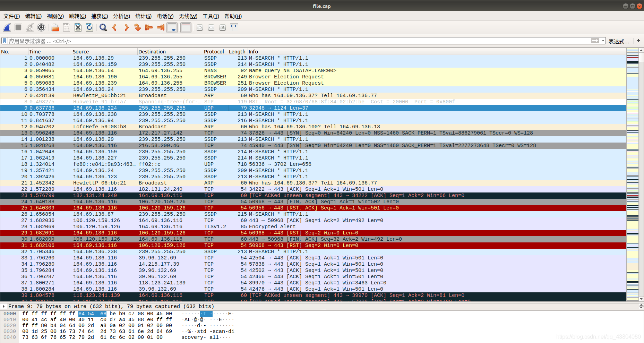Open the 跳转(G) menu

pos(77,16)
